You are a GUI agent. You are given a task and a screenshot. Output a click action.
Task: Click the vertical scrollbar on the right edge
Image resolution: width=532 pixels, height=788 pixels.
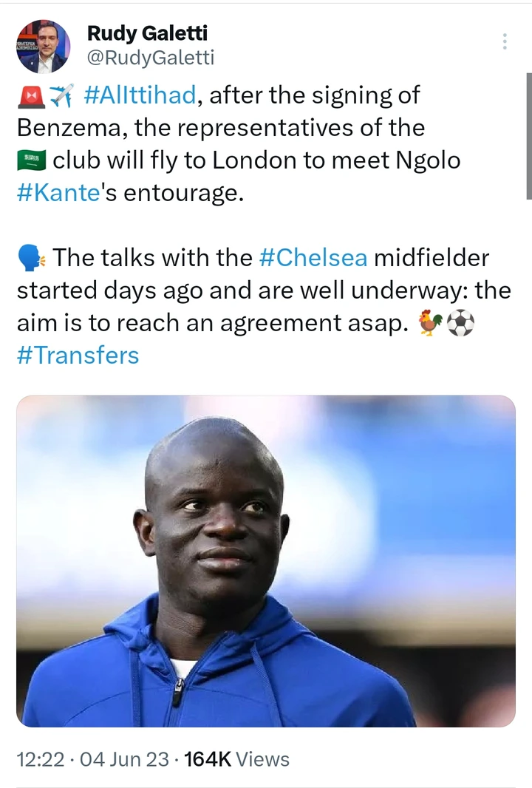528,137
